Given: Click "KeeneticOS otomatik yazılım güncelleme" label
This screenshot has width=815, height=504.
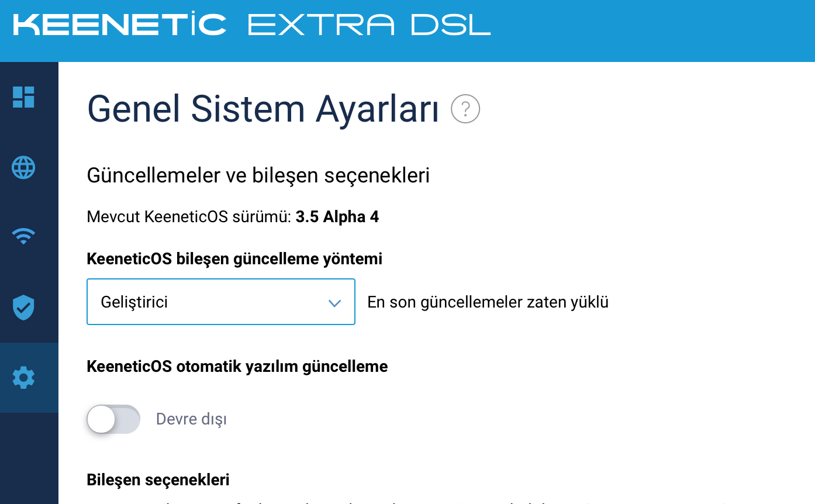Looking at the screenshot, I should click(237, 367).
